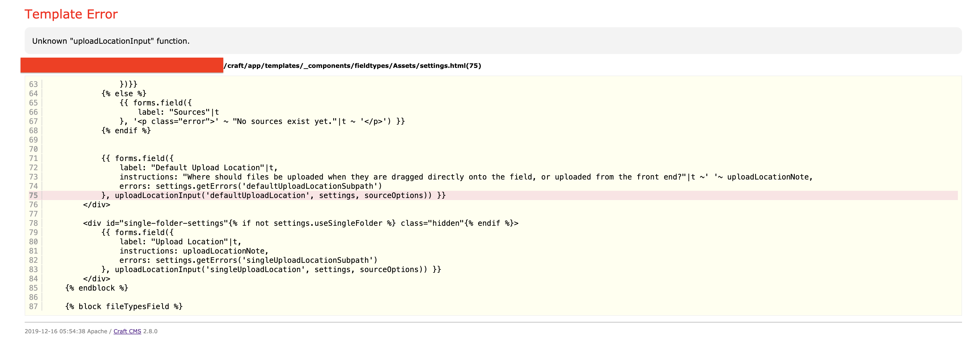Select the Unknown "uploadLocationInput" function message
Image resolution: width=980 pixels, height=342 pixels.
point(111,41)
